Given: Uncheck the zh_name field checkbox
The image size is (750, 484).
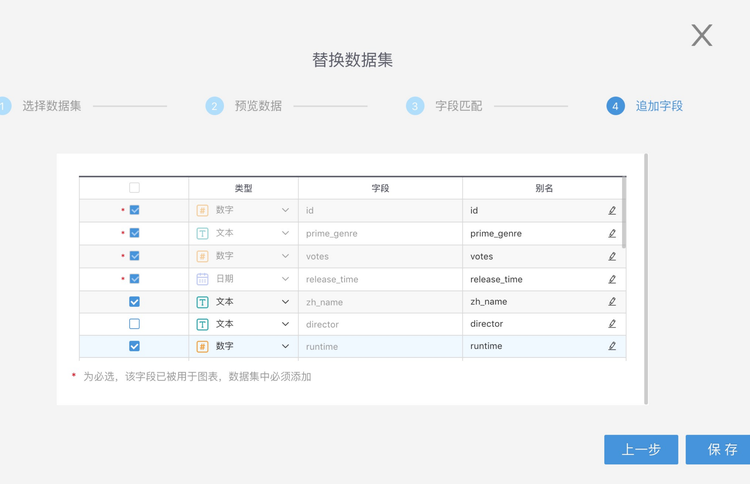Looking at the screenshot, I should point(134,302).
